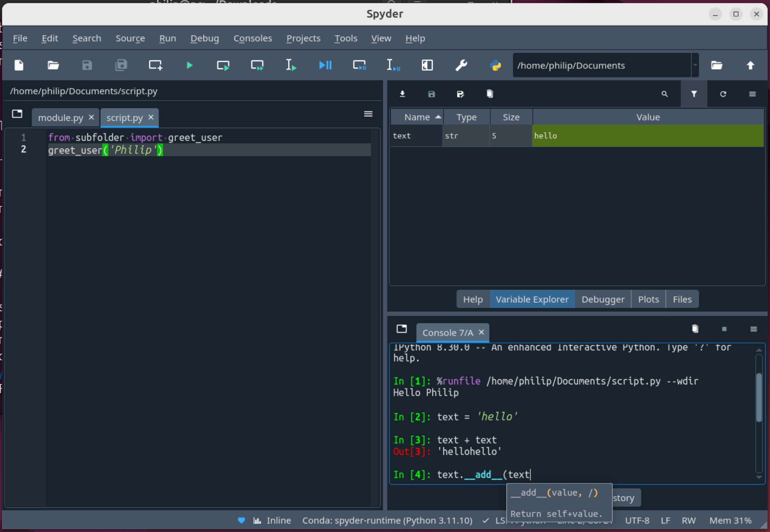The width and height of the screenshot is (770, 532).
Task: Expand the working directory path dropdown
Action: 695,65
